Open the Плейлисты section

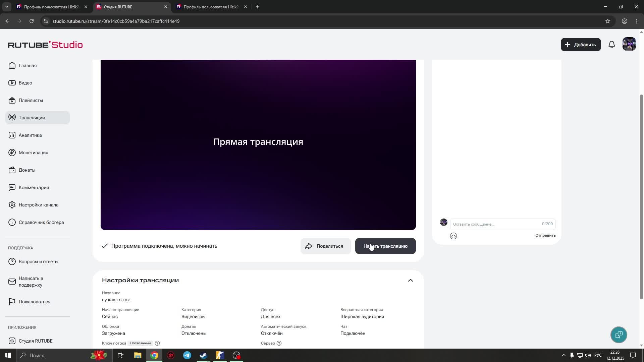(x=30, y=100)
